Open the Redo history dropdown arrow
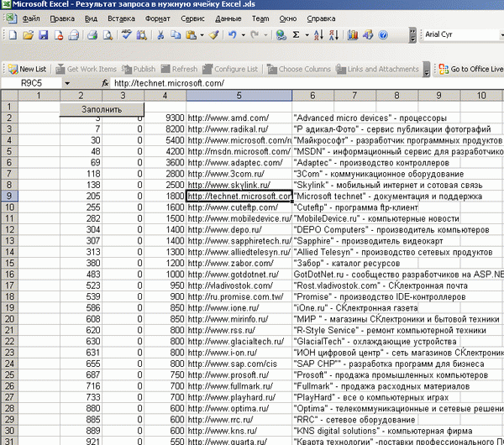 (265, 34)
